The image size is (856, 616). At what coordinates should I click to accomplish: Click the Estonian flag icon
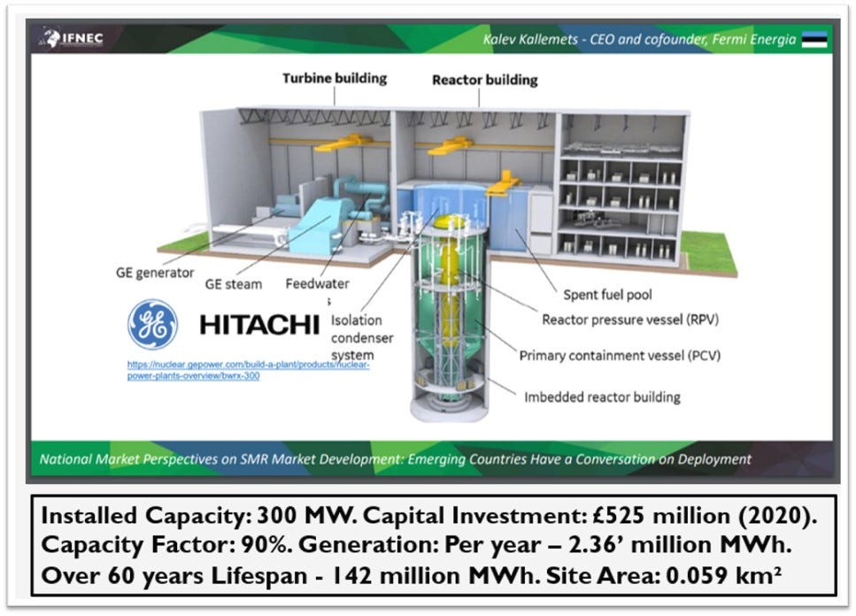point(814,39)
